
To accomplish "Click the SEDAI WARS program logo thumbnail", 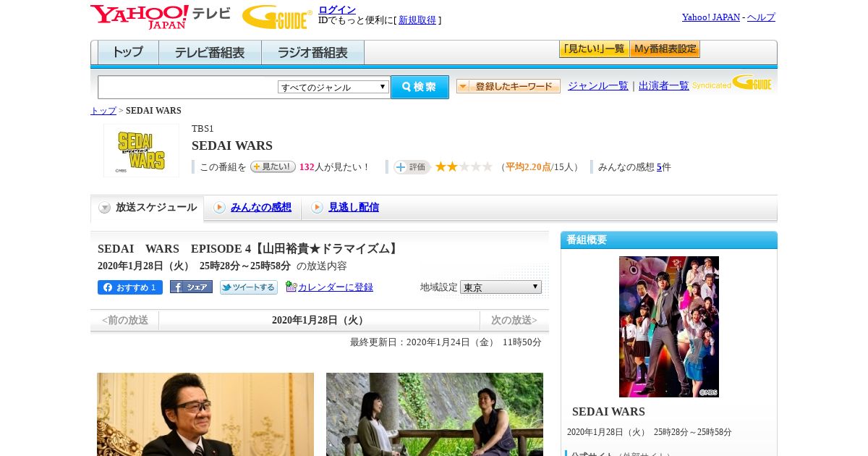I will point(141,151).
